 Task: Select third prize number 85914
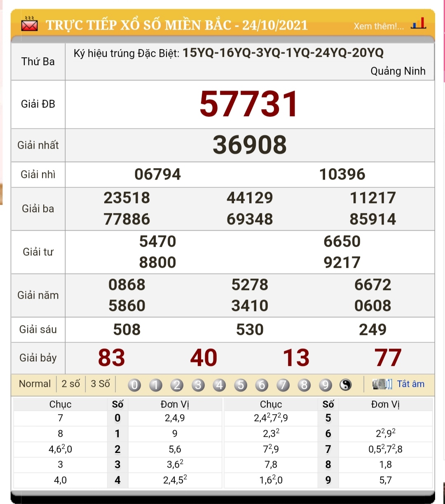coord(372,219)
